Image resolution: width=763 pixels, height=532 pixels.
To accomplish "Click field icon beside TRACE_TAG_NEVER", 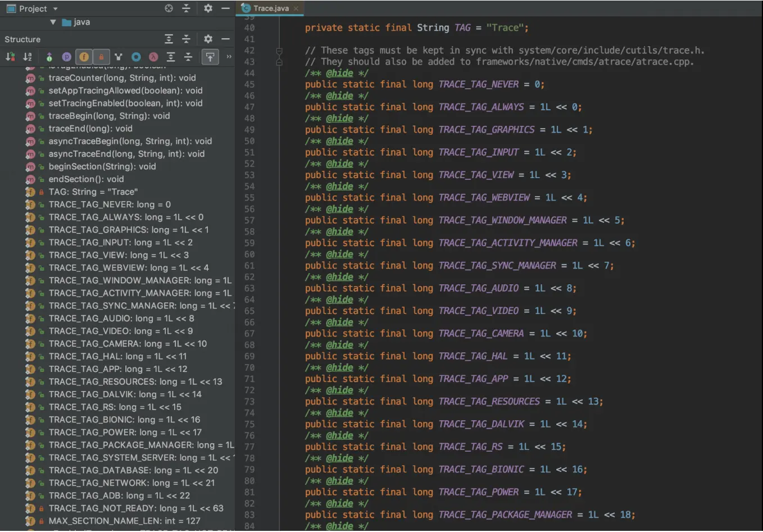I will pyautogui.click(x=30, y=204).
